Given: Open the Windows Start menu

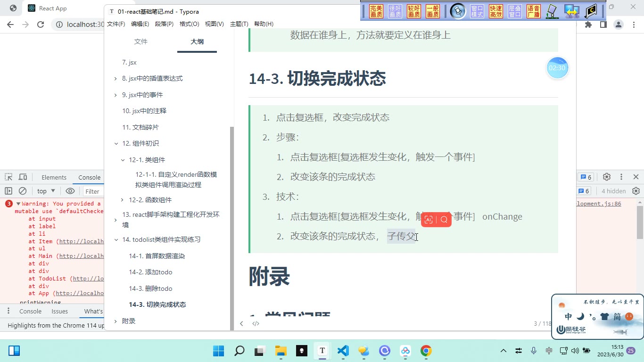Looking at the screenshot, I should click(x=219, y=351).
